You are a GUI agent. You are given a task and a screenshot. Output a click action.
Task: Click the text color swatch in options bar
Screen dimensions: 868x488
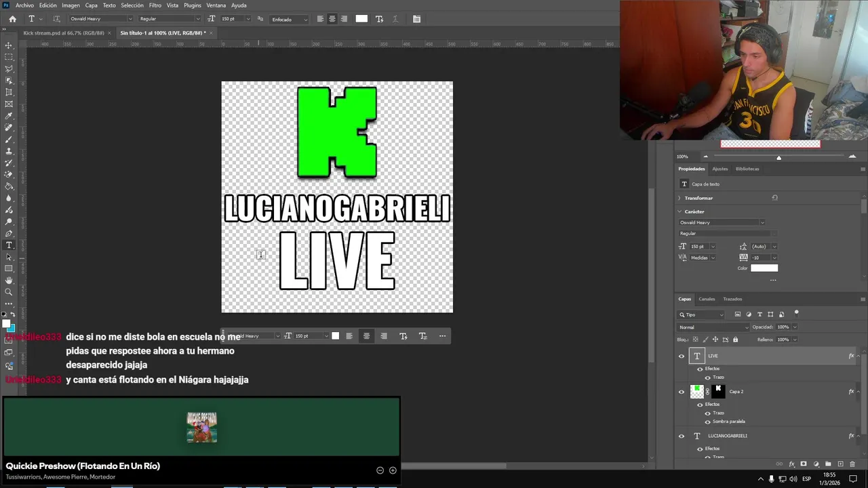361,19
